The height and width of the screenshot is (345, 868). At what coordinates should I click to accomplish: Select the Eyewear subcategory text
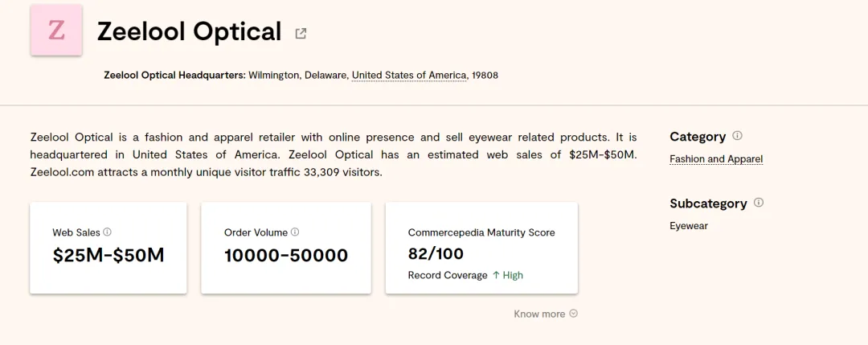689,226
